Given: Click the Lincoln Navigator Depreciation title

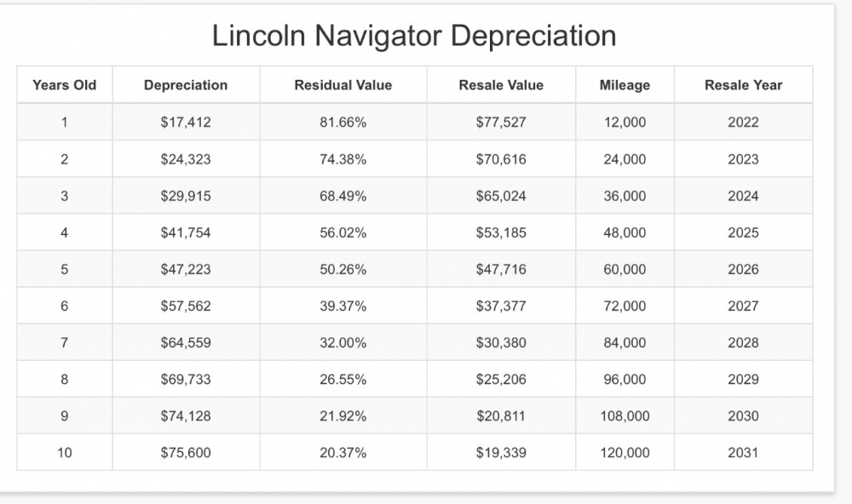Looking at the screenshot, I should coord(414,36).
